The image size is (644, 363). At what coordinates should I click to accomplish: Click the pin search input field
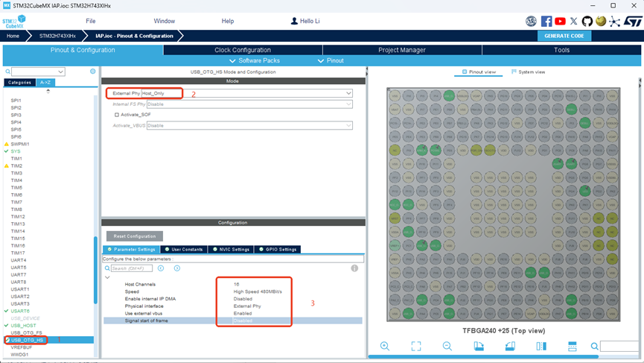point(619,346)
